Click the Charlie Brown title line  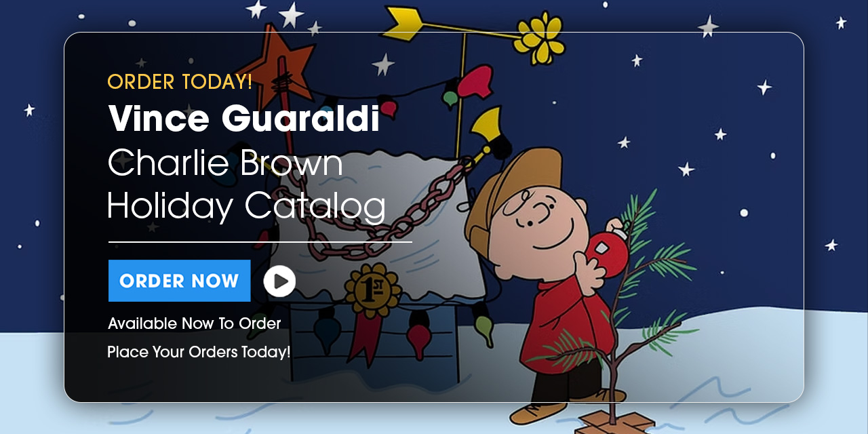pyautogui.click(x=225, y=163)
